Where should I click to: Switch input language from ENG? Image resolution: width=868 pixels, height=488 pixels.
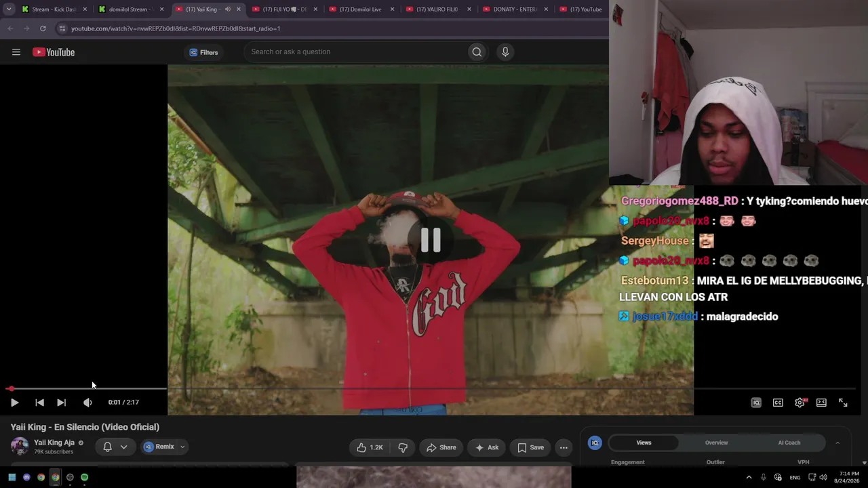[795, 477]
